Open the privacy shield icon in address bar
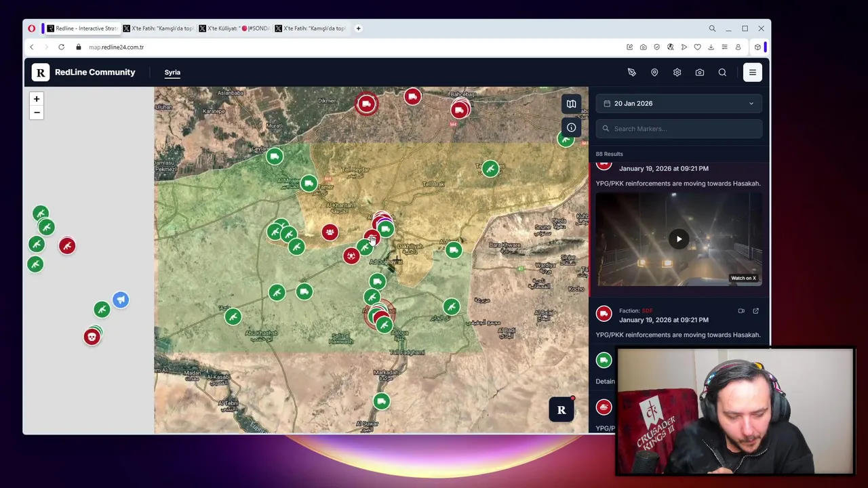 coord(656,47)
